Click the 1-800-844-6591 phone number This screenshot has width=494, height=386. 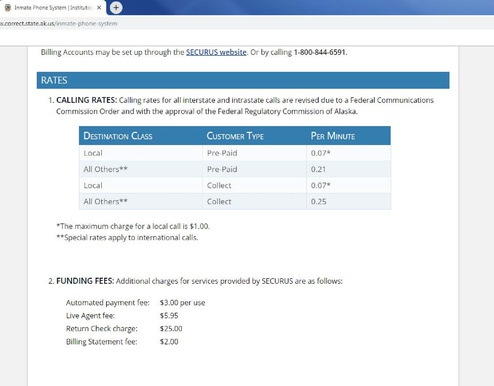tap(320, 52)
